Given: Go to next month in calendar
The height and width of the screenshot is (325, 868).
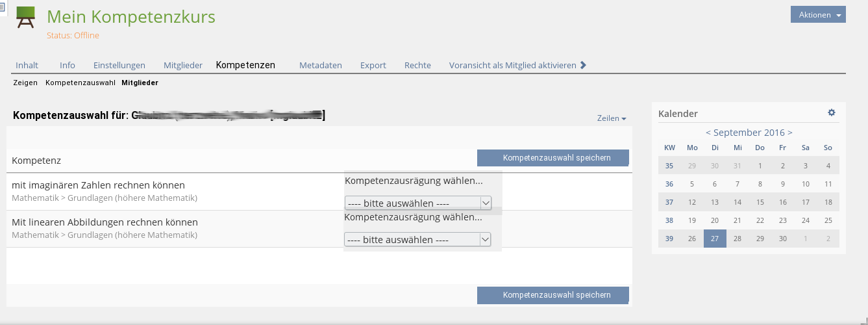Looking at the screenshot, I should [x=789, y=133].
